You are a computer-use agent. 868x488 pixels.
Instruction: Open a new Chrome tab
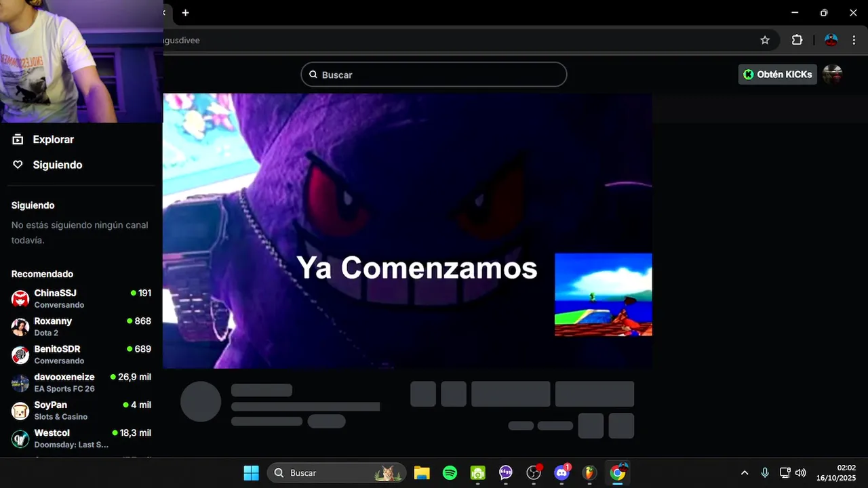[x=185, y=13]
